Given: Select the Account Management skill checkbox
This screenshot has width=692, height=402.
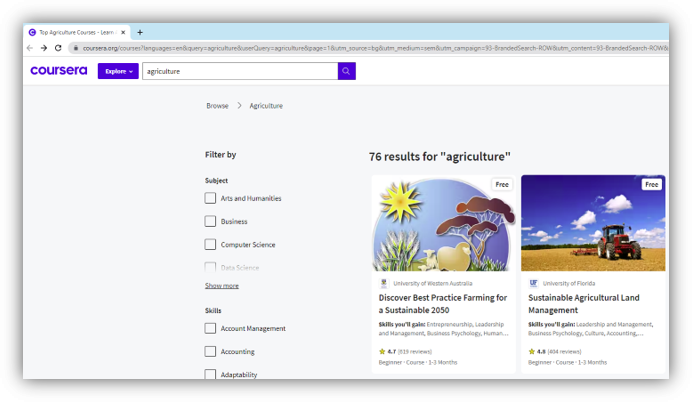Looking at the screenshot, I should coord(210,328).
